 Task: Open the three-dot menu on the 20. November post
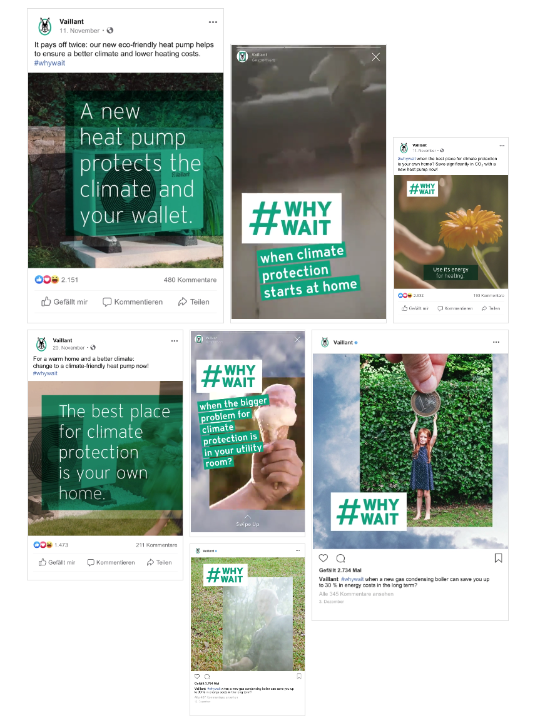pos(175,341)
